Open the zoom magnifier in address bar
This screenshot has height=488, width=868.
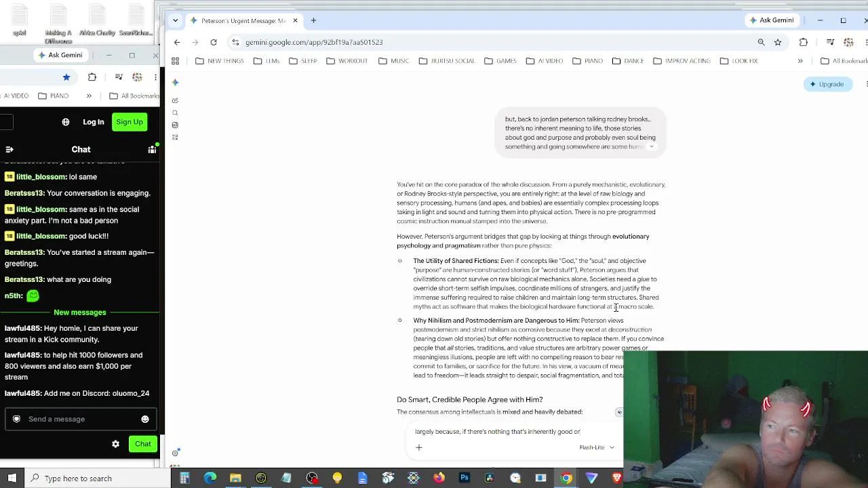(761, 42)
